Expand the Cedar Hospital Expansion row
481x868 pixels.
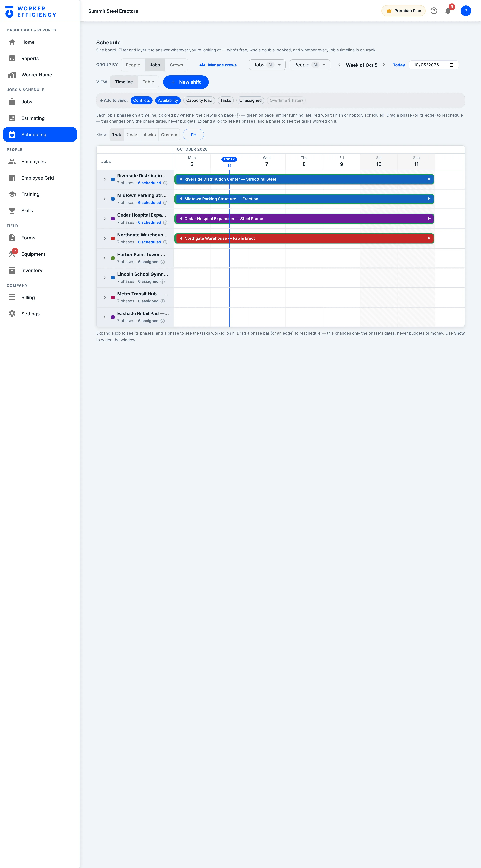click(x=105, y=219)
